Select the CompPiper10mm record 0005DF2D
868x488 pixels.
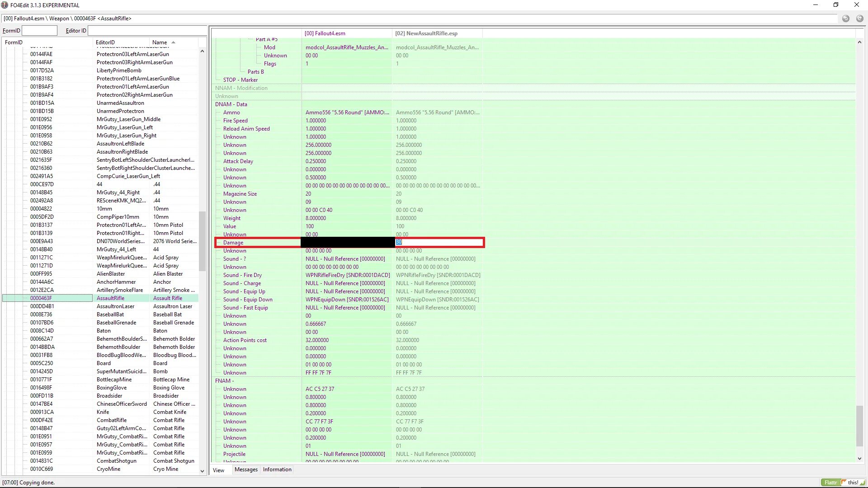100,217
